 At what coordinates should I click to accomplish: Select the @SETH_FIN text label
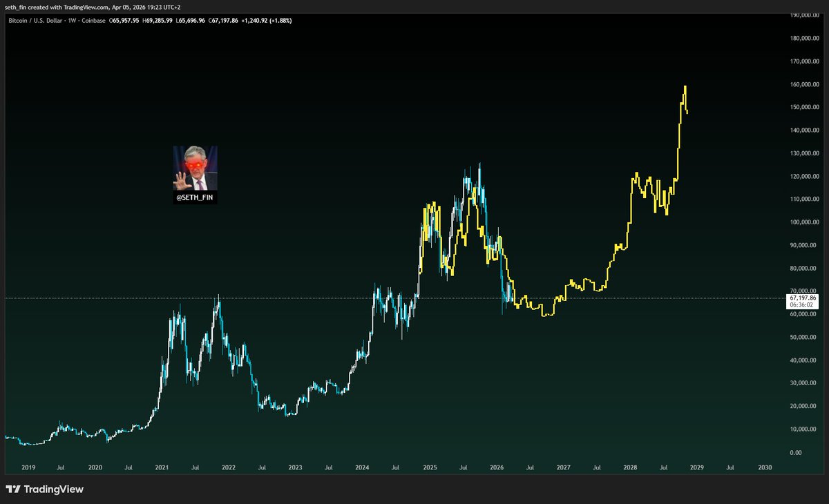coord(195,197)
